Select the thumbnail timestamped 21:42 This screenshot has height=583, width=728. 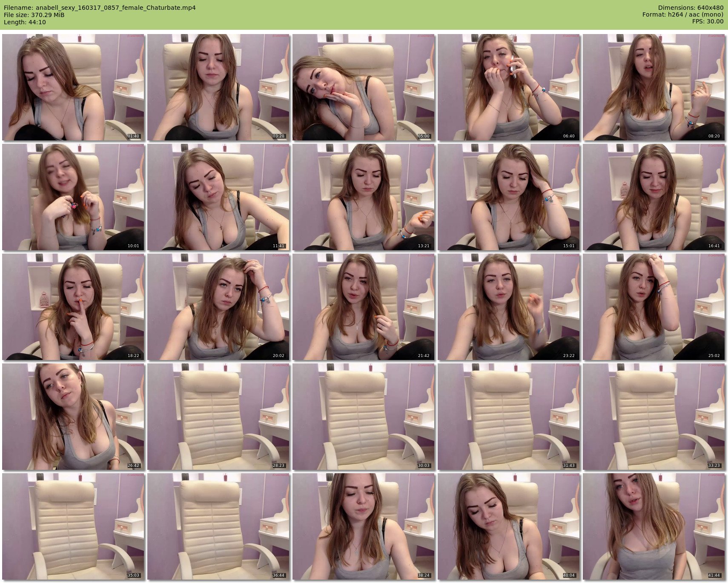(x=363, y=307)
